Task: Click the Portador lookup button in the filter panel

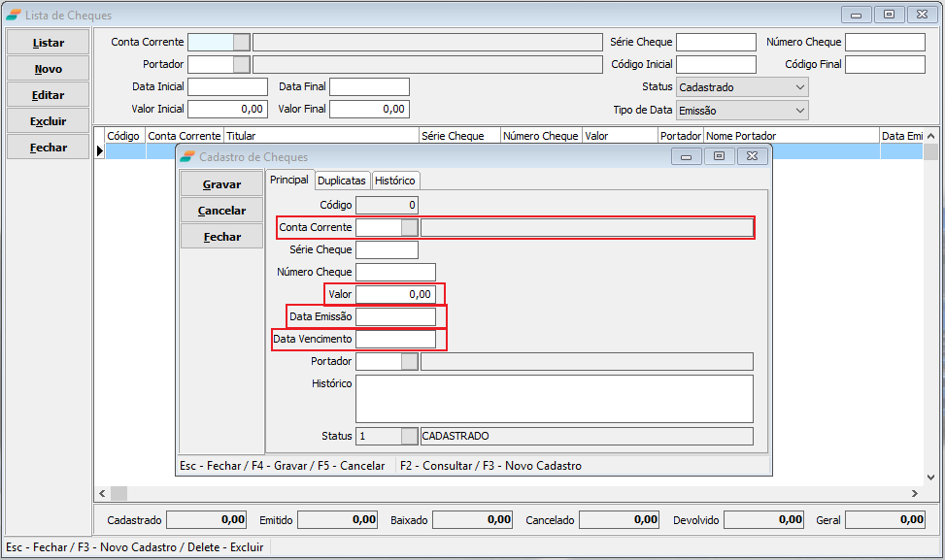Action: tap(242, 64)
